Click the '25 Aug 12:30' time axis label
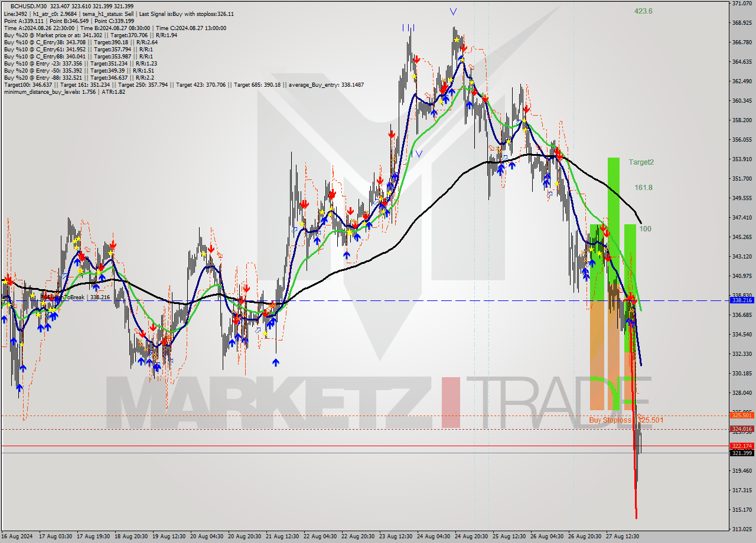This screenshot has width=756, height=543. coord(509,537)
